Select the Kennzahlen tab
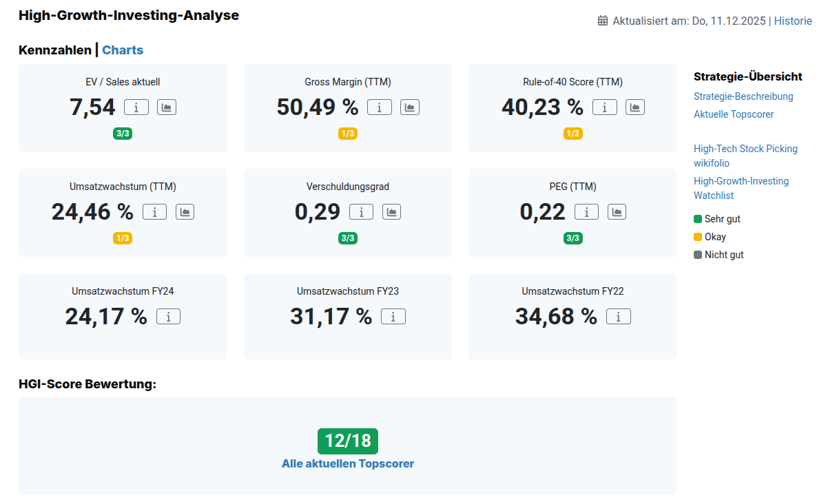This screenshot has height=504, width=826. click(54, 50)
